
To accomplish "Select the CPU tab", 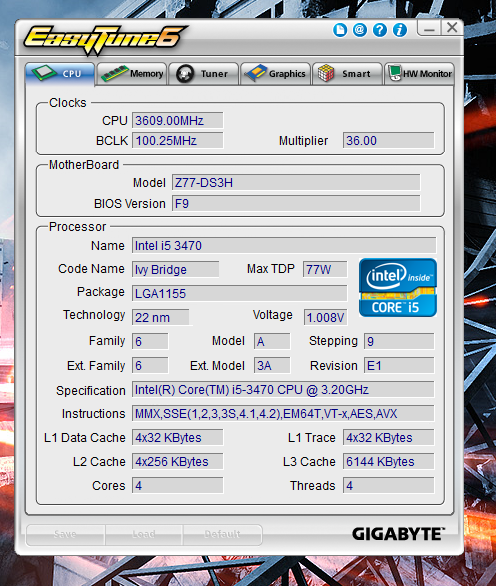I will [x=60, y=74].
